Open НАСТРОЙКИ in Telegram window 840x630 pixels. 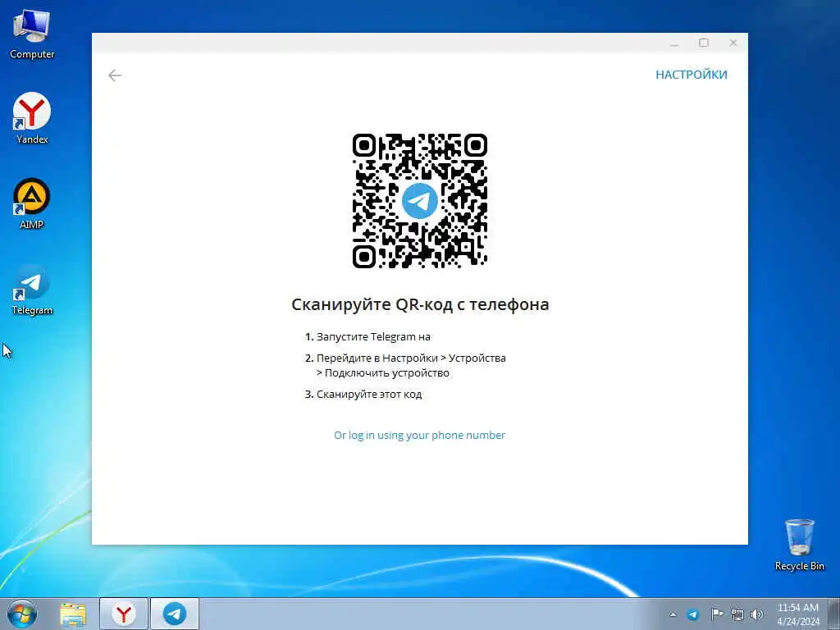[691, 75]
